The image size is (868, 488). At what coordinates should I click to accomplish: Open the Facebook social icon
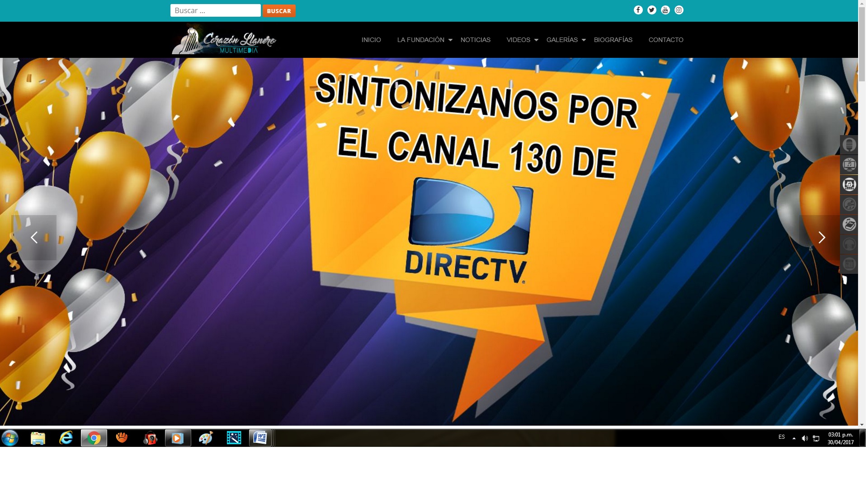pyautogui.click(x=638, y=10)
